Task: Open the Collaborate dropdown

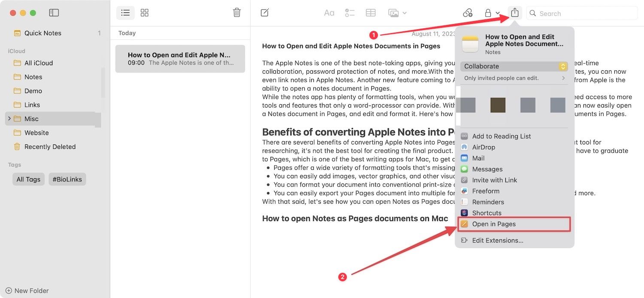Action: point(514,66)
